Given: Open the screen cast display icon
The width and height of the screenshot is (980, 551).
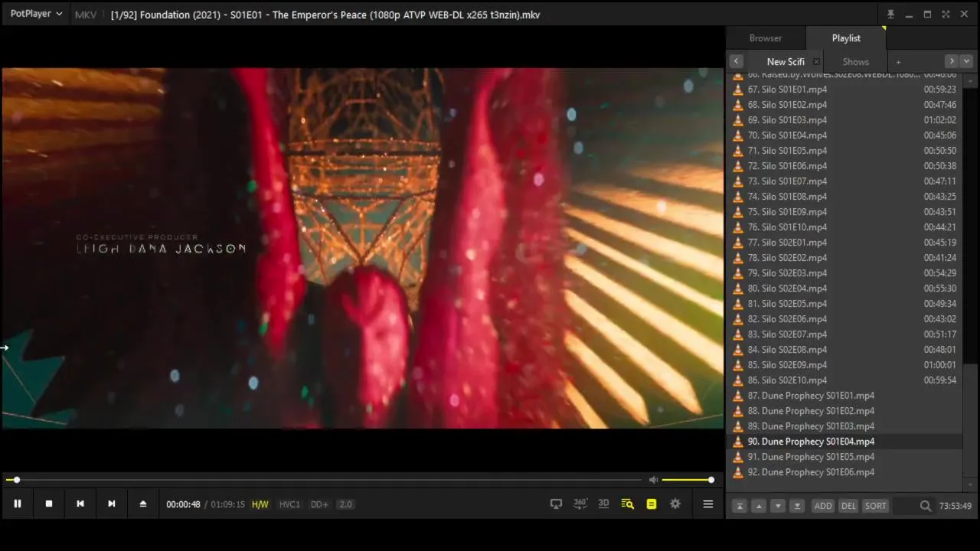Looking at the screenshot, I should pos(557,504).
